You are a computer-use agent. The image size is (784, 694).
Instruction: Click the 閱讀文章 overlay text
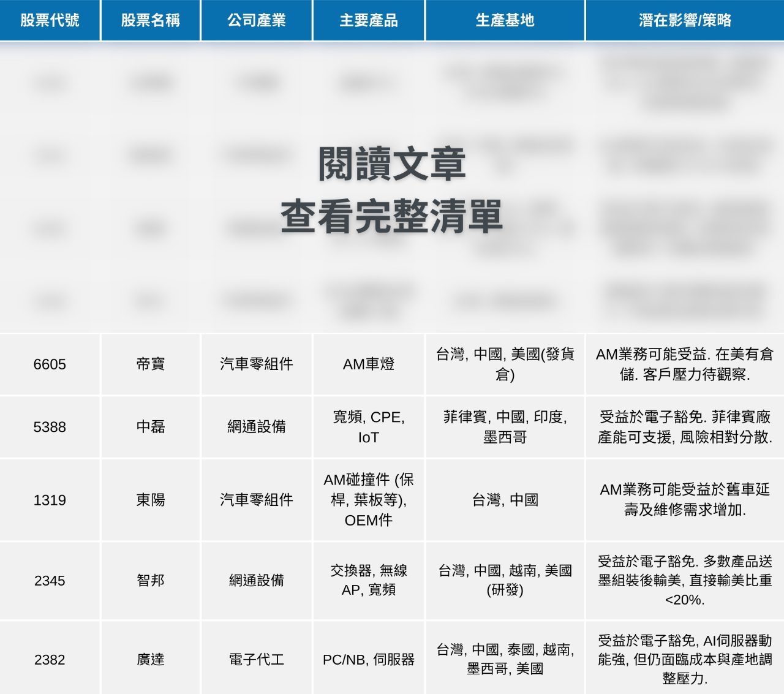click(392, 164)
